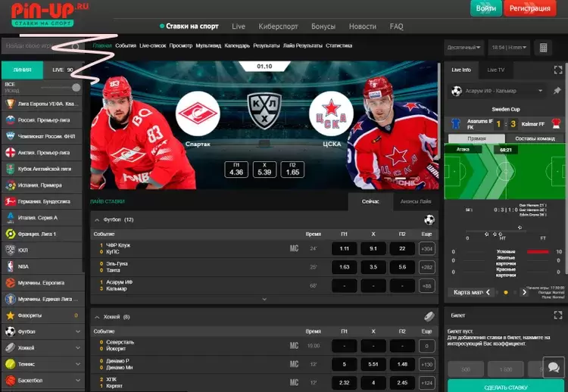Open Асарумс ИФ - Кальмар match dropdown
Image resolution: width=568 pixels, height=392 pixels.
coord(498,91)
